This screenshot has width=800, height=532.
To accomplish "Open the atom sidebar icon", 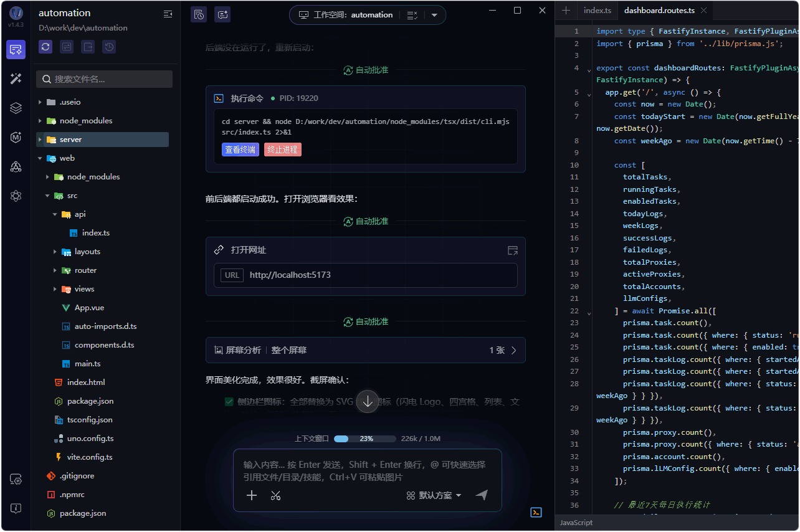I will pos(16,196).
